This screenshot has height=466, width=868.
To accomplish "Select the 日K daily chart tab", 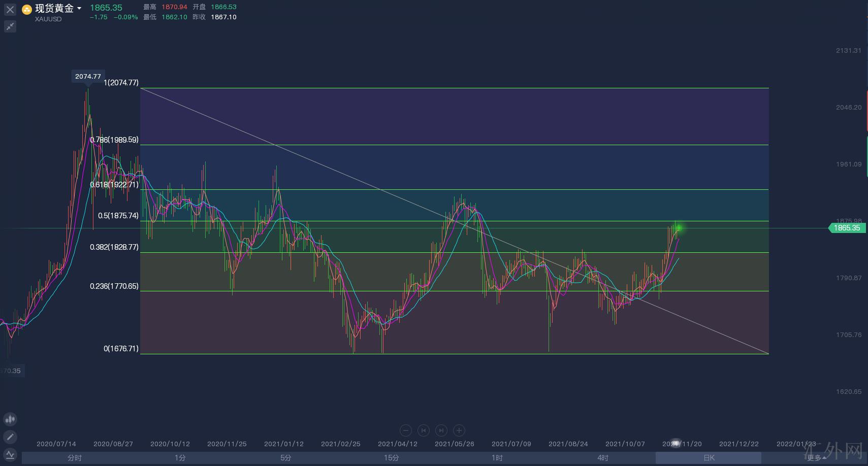I will pos(709,458).
